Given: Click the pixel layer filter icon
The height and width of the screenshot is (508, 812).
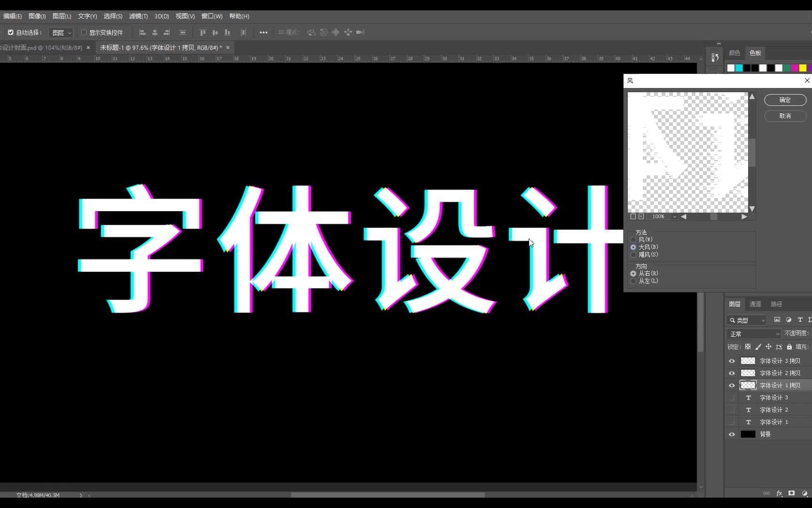Looking at the screenshot, I should (777, 320).
